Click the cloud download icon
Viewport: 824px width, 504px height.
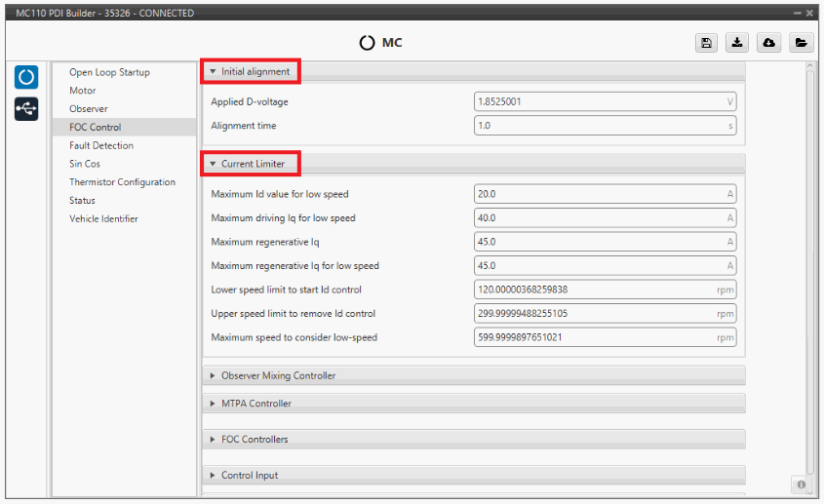point(768,43)
